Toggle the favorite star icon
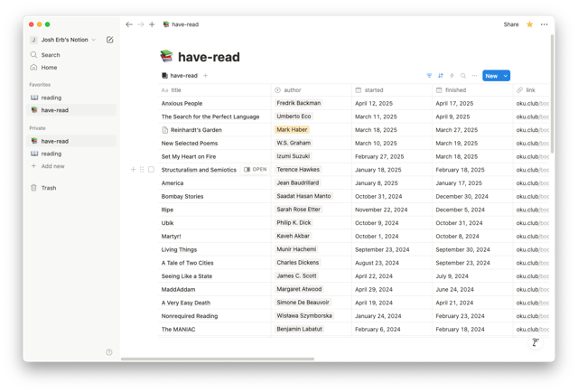 tap(529, 24)
